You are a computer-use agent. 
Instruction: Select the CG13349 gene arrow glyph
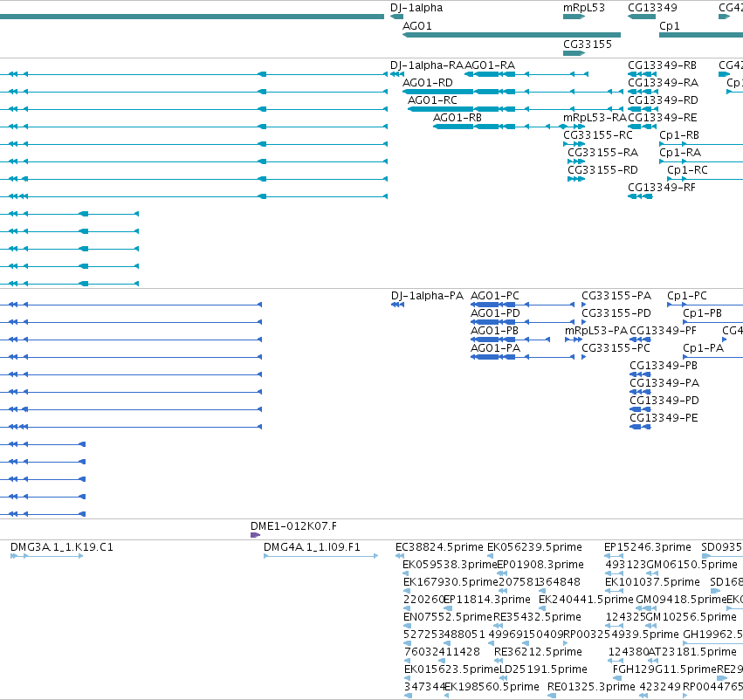coord(642,17)
